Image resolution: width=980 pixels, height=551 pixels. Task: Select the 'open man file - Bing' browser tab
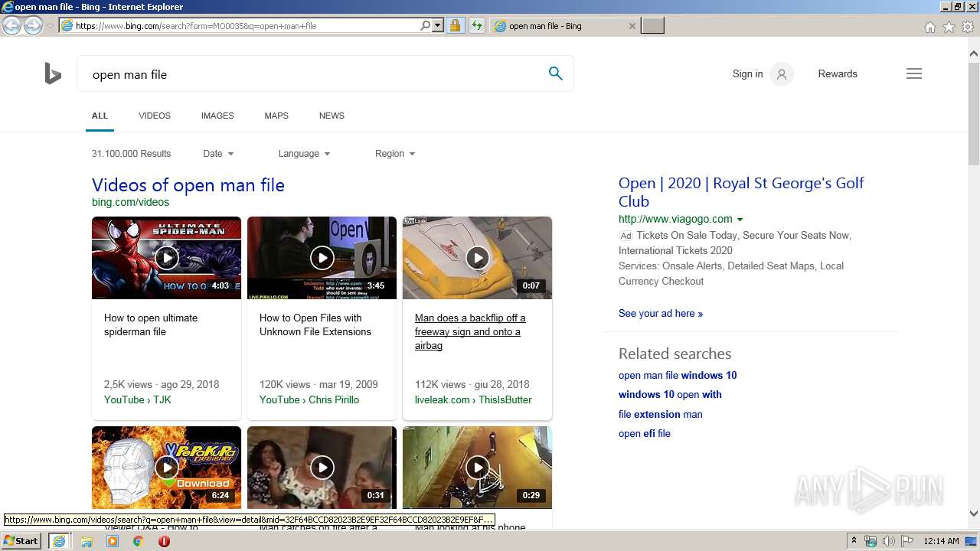564,26
